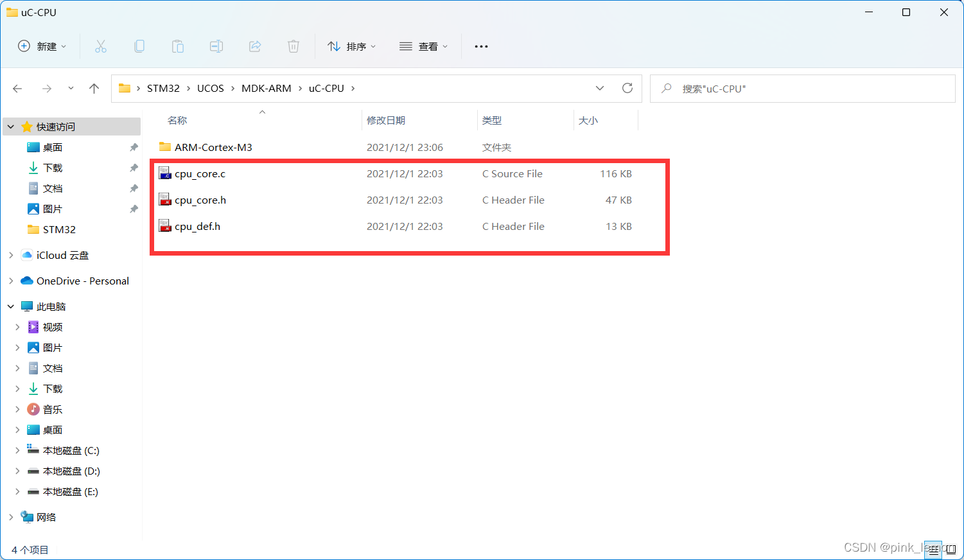This screenshot has width=964, height=560.
Task: Select the cpu_core.c file
Action: [200, 173]
